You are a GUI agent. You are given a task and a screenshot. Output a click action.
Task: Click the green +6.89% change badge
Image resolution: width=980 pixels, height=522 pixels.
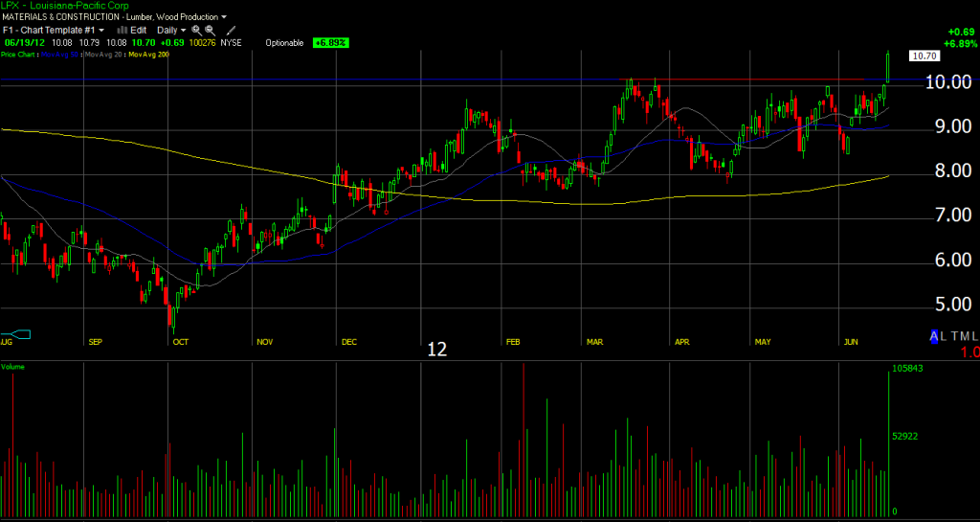pyautogui.click(x=331, y=43)
